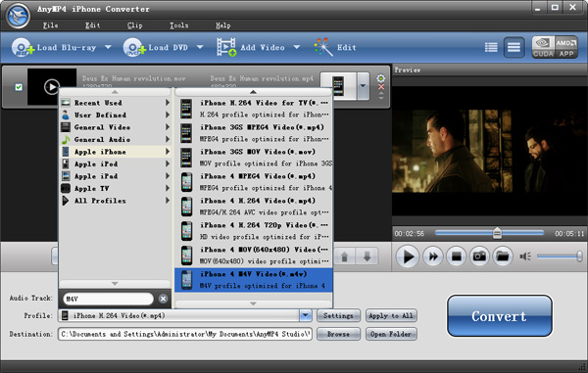Open the File menu
Image resolution: width=588 pixels, height=373 pixels.
click(51, 25)
